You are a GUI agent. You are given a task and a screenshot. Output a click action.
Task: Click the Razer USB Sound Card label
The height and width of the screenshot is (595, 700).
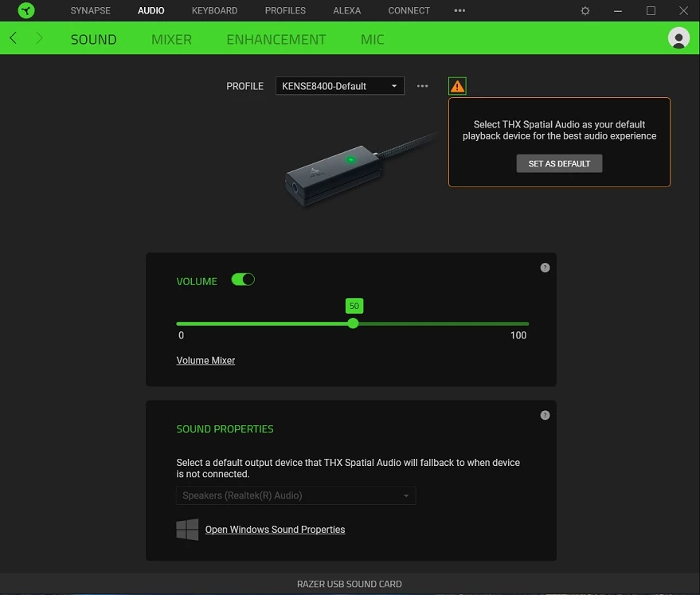350,584
